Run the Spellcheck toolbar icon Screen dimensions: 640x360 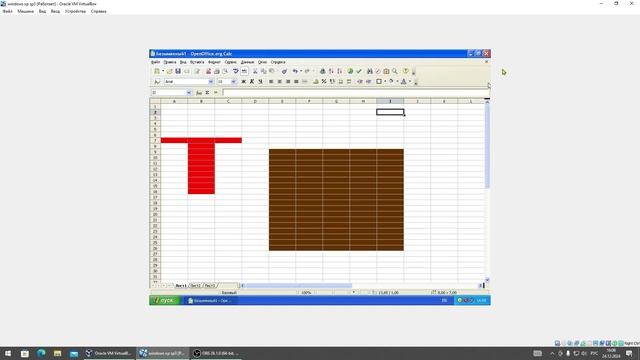pos(236,71)
